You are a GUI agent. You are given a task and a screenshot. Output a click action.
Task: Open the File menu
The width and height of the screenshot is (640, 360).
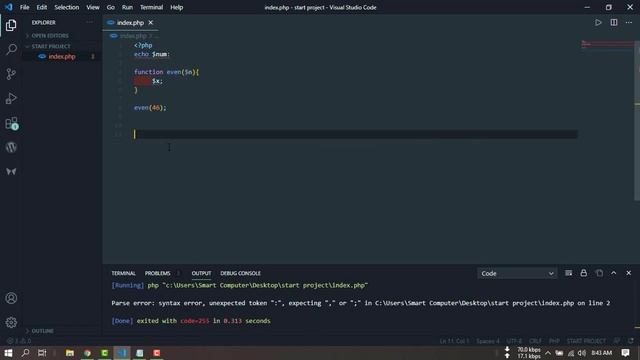pos(24,7)
